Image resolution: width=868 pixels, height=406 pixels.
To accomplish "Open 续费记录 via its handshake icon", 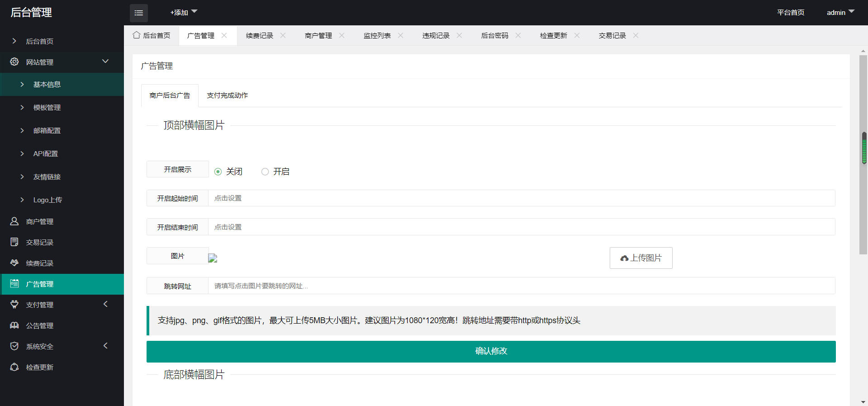I will tap(14, 263).
